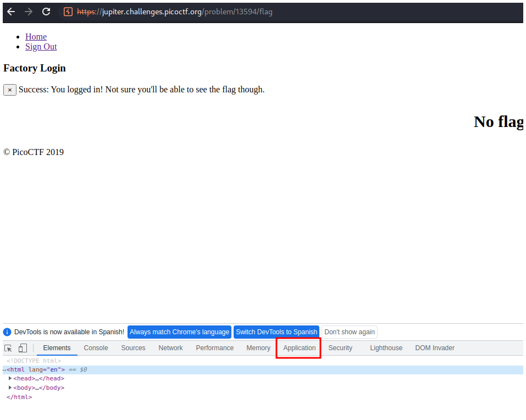Open the Application tab in DevTools

coord(299,348)
